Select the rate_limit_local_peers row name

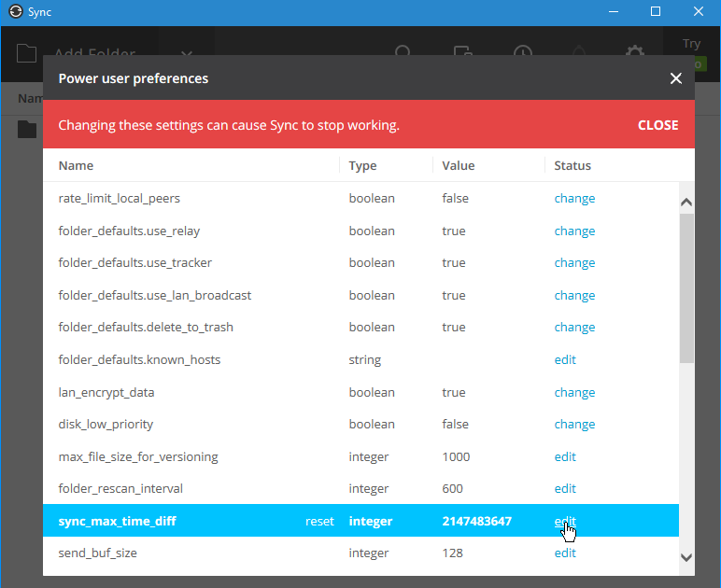click(120, 199)
